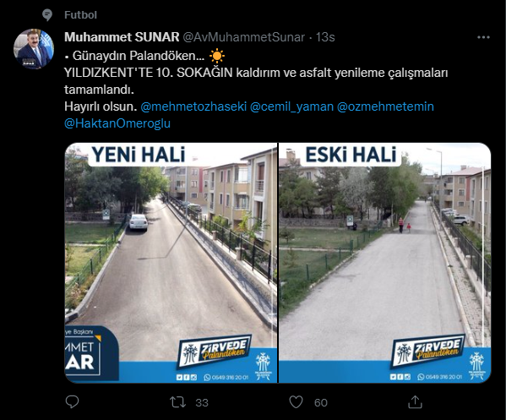Click the Futbol topic pin icon
This screenshot has width=506, height=420.
tap(47, 15)
